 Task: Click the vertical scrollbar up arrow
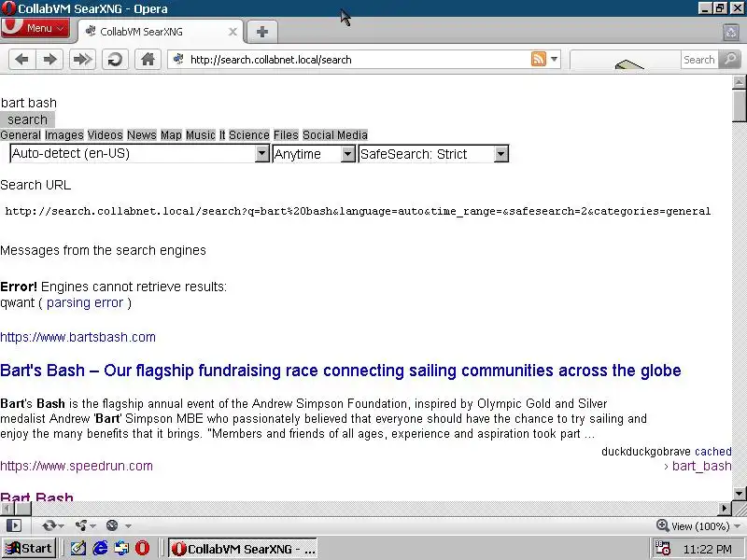tap(739, 82)
